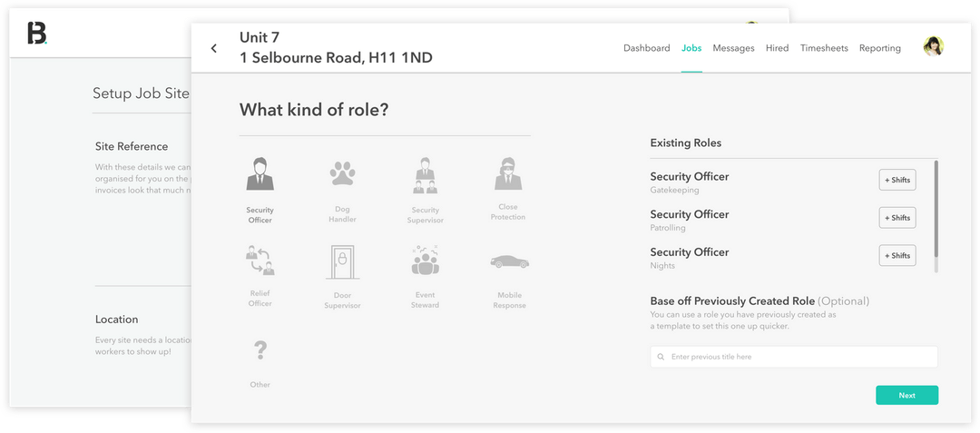Select the Door Supervisor role icon

[x=342, y=262]
